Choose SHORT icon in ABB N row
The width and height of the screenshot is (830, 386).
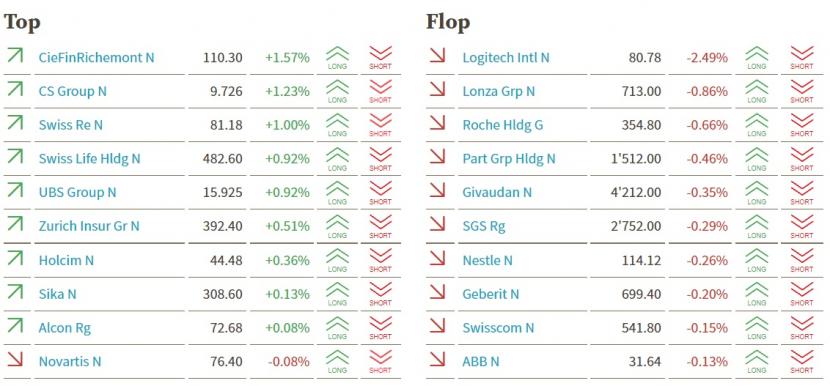click(x=801, y=362)
